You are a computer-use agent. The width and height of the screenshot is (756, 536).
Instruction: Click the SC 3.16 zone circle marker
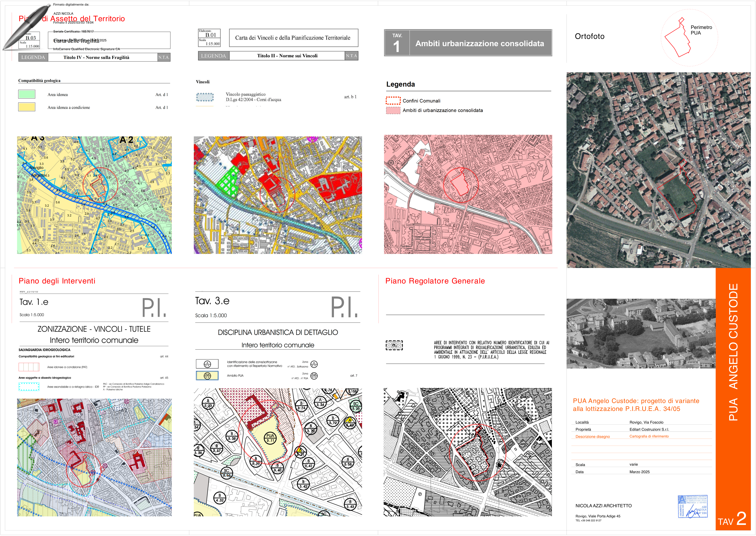click(226, 473)
